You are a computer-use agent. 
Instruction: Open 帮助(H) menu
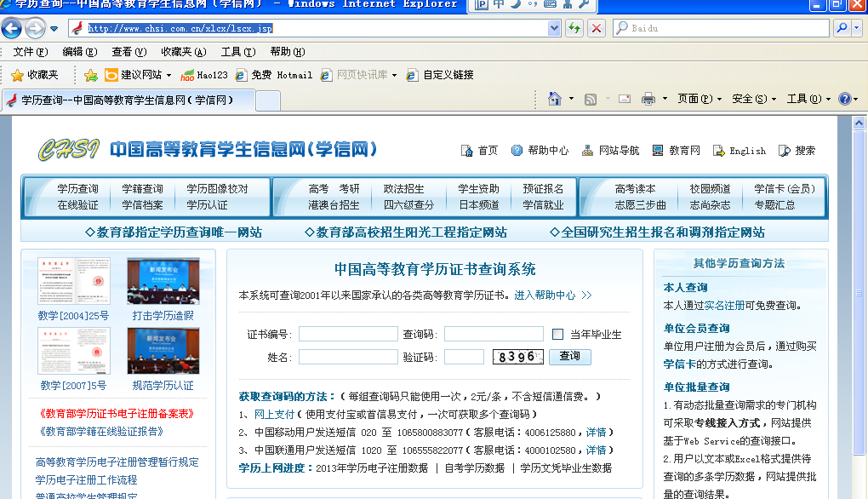coord(288,51)
